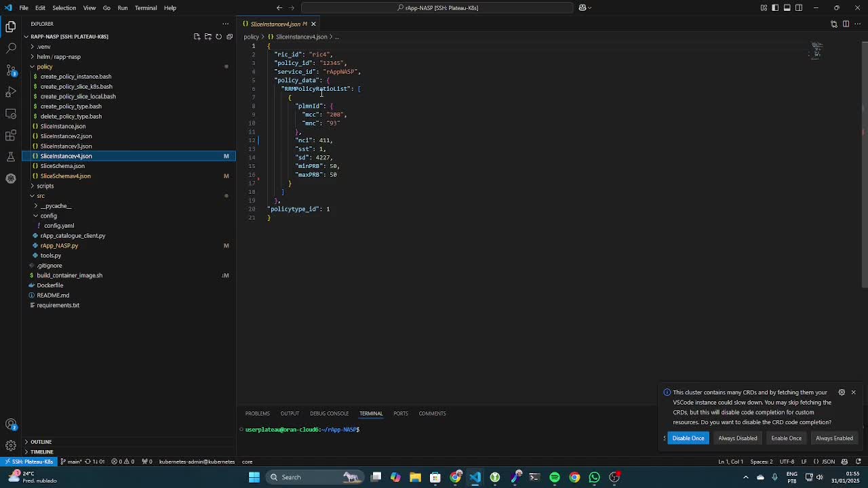Go back with the navigation arrow

click(x=279, y=7)
